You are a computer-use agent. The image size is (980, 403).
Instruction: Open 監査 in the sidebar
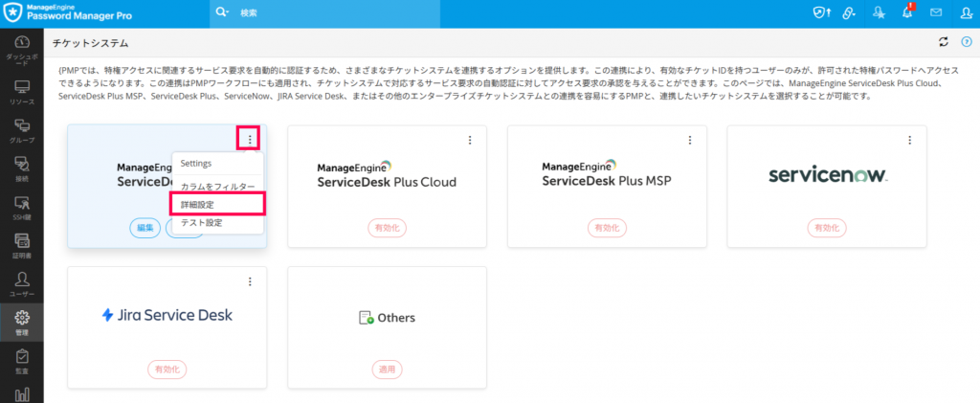tap(22, 361)
